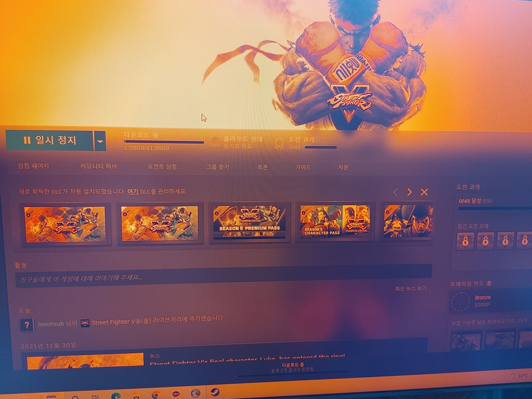
Task: Click the achievements 0/45 progress bar in header
Action: (x=321, y=147)
